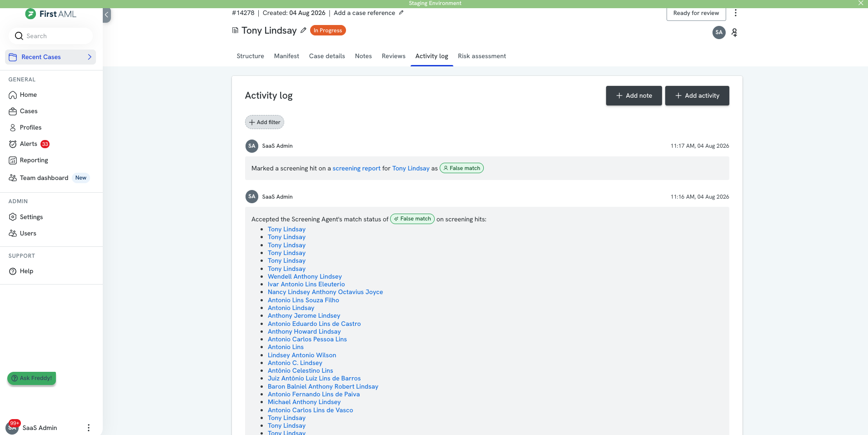Open the screening report link
This screenshot has width=868, height=435.
pos(356,169)
